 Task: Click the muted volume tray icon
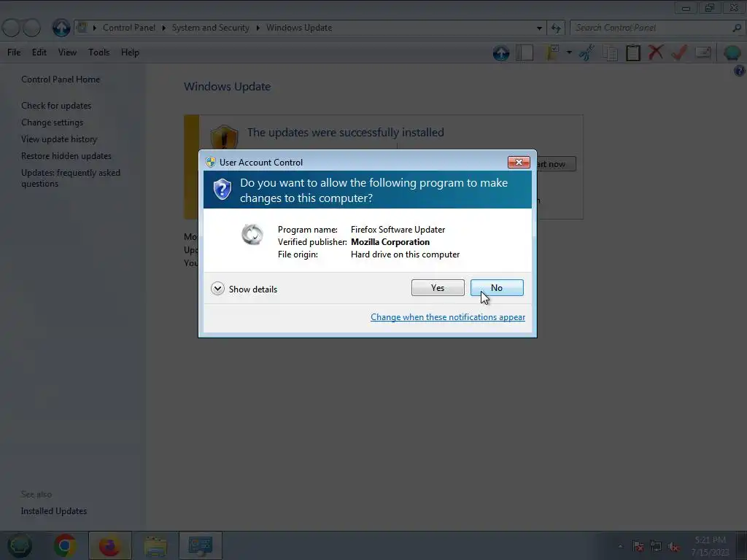click(x=673, y=547)
